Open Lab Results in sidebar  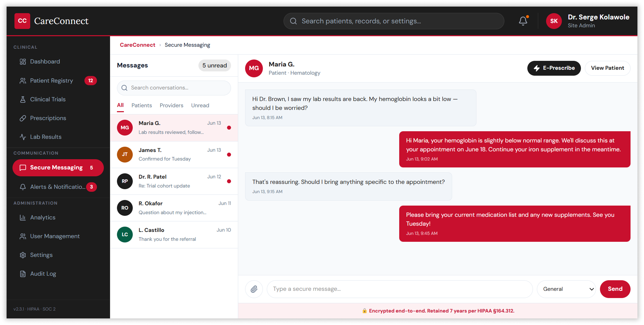pos(46,137)
